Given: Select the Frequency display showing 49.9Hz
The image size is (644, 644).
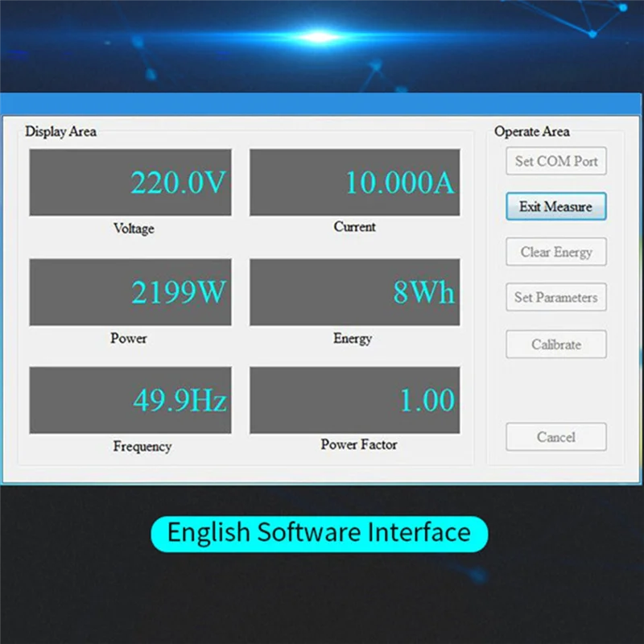Looking at the screenshot, I should pyautogui.click(x=131, y=399).
